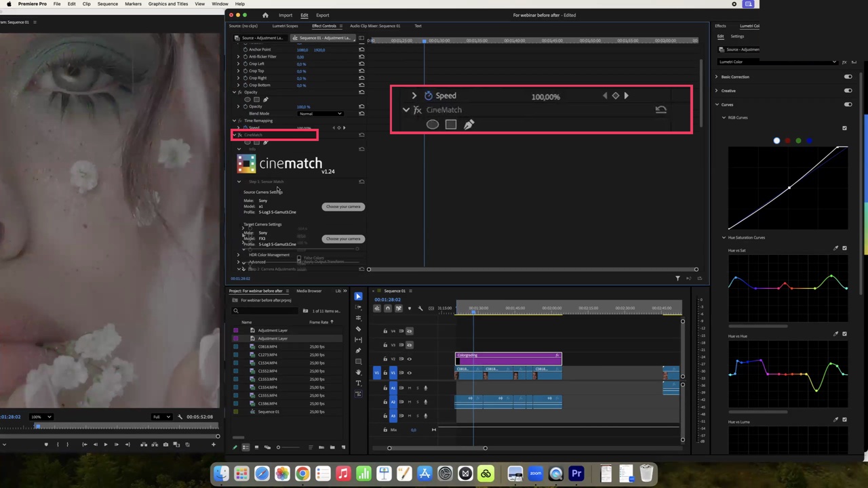The height and width of the screenshot is (488, 868).
Task: Expand the Basic Correction section
Action: coord(717,77)
